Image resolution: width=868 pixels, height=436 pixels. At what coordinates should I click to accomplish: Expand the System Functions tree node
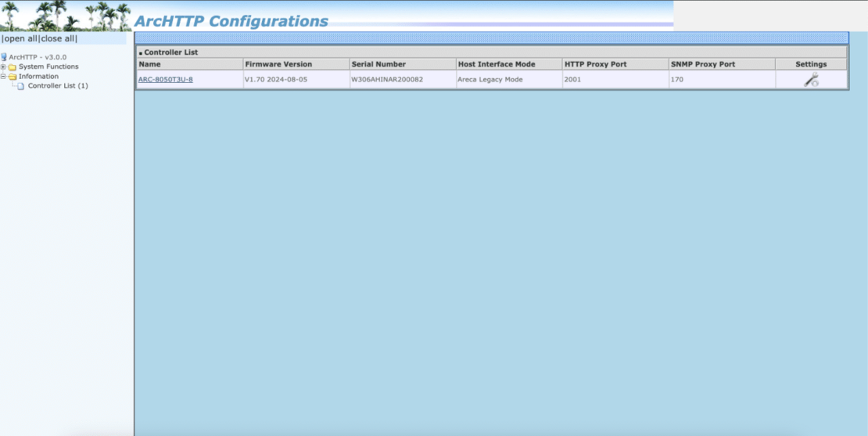[x=3, y=67]
